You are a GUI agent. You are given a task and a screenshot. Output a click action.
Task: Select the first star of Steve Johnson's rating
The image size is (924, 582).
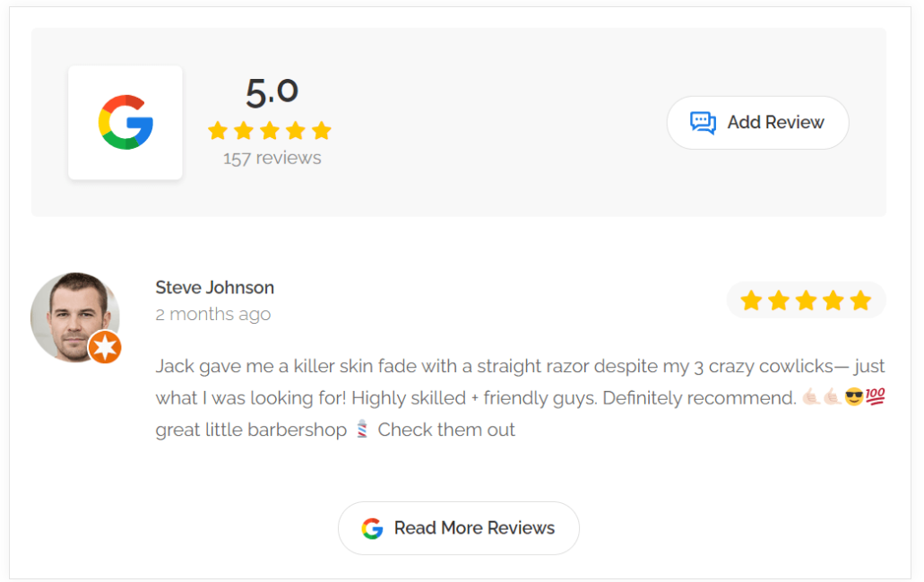click(x=752, y=300)
